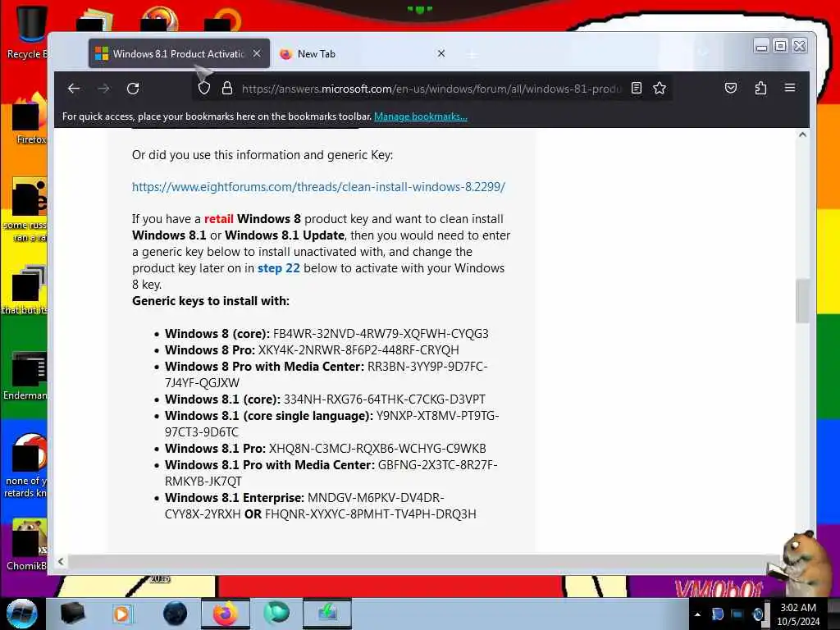This screenshot has height=630, width=840.
Task: Open Save to Pocket icon
Action: [731, 88]
